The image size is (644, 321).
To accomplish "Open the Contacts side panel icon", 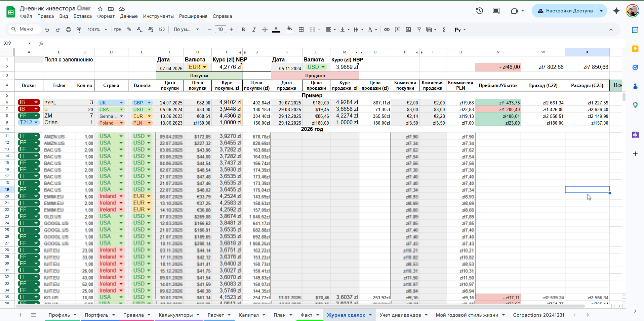I will [x=635, y=86].
